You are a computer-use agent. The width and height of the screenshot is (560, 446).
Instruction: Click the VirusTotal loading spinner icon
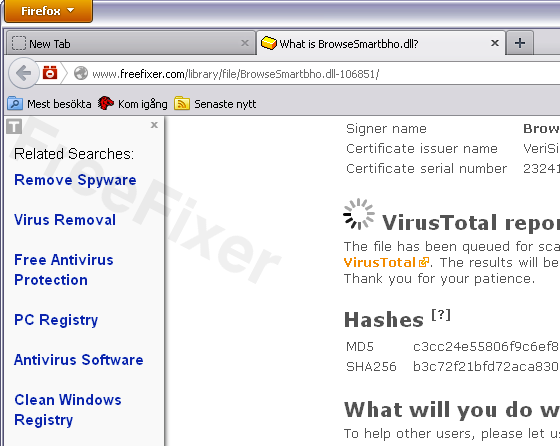pyautogui.click(x=359, y=214)
